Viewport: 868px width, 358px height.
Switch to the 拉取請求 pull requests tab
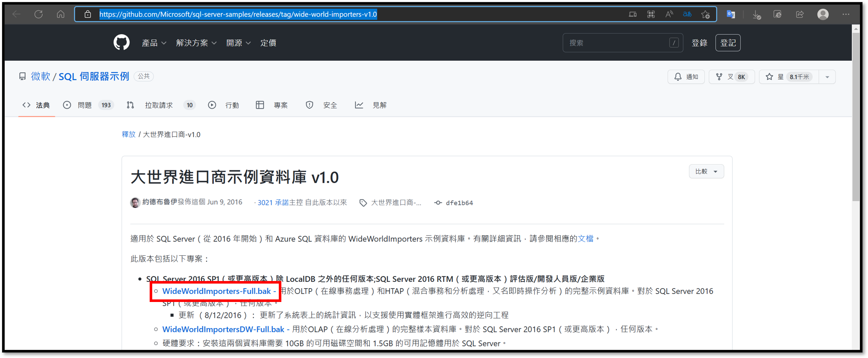[x=161, y=105]
